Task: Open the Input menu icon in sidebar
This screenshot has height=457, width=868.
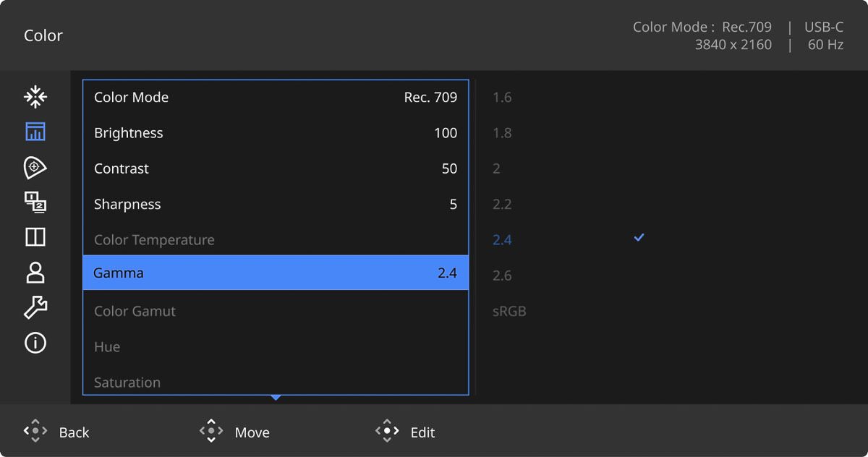Action: click(35, 96)
